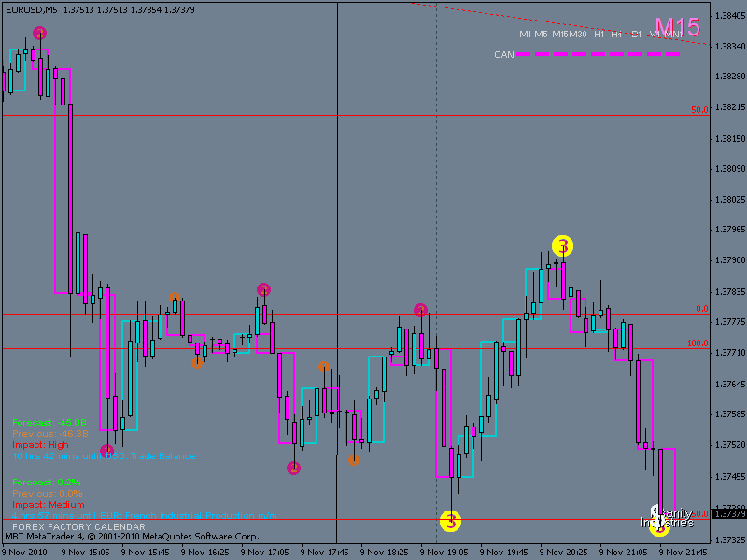747x560 pixels.
Task: Click the 9 Nov 18:25 time axis label
Action: point(384,553)
